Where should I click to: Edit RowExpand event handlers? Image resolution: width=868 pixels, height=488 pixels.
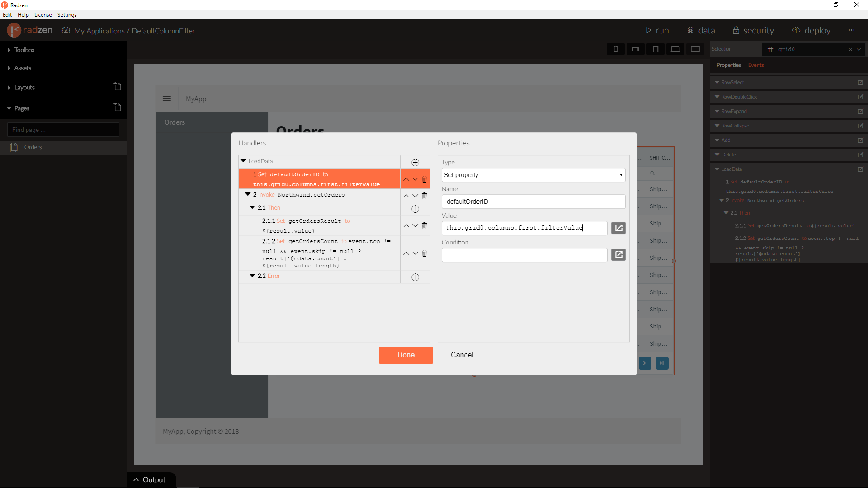860,111
